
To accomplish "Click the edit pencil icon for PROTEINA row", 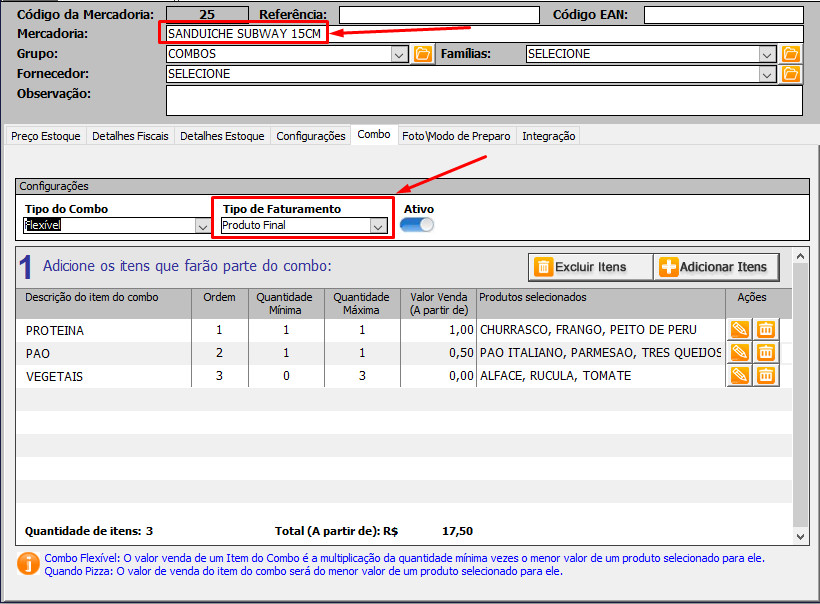I will (740, 329).
